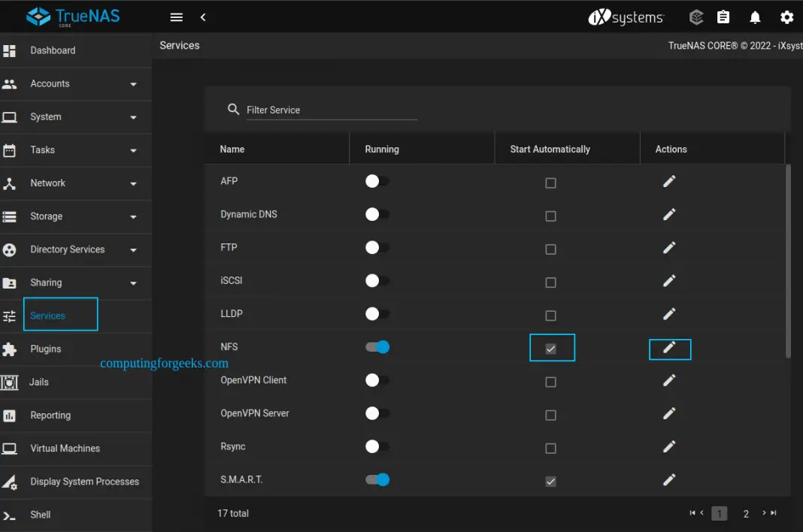Select Jails from the sidebar

coord(39,382)
